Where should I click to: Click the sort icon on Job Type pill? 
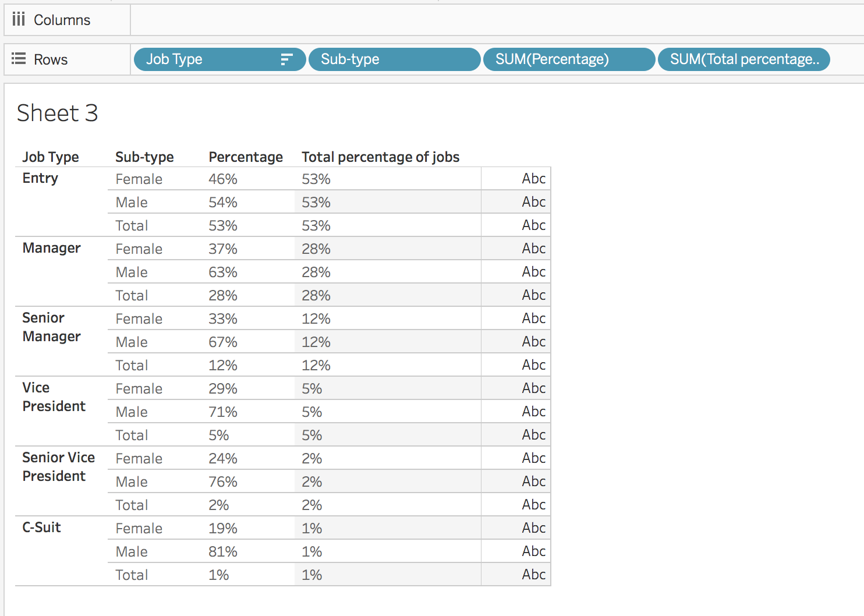coord(286,59)
